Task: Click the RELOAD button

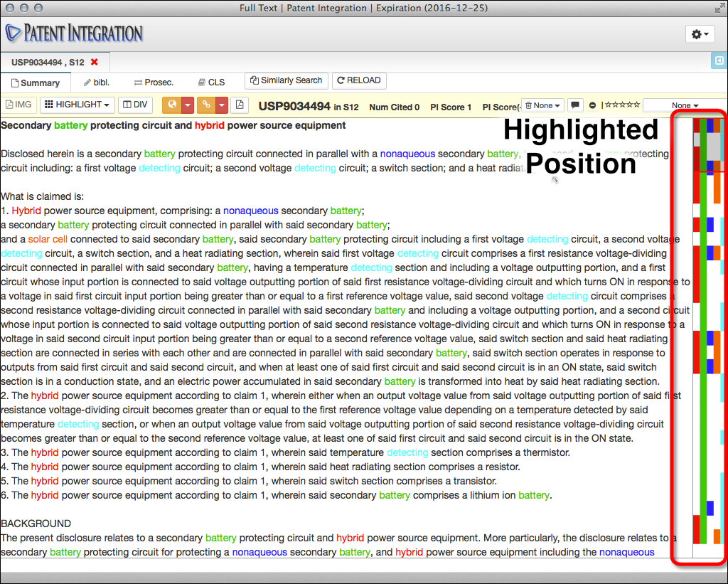Action: click(x=359, y=80)
